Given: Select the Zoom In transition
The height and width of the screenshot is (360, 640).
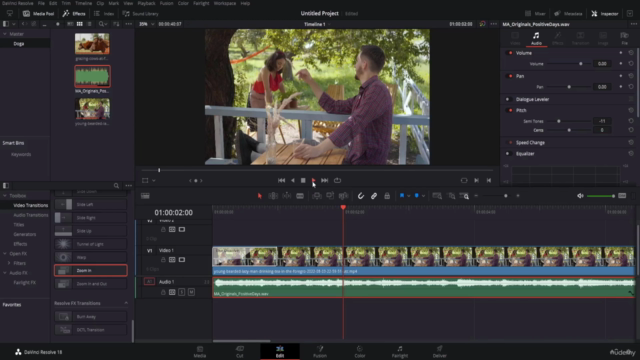Looking at the screenshot, I should pos(91,270).
